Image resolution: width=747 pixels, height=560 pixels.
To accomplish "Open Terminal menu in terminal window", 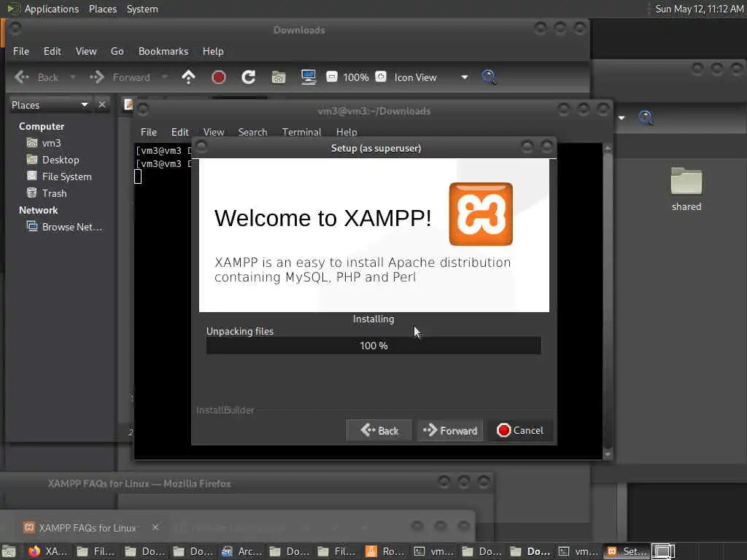I will click(301, 132).
